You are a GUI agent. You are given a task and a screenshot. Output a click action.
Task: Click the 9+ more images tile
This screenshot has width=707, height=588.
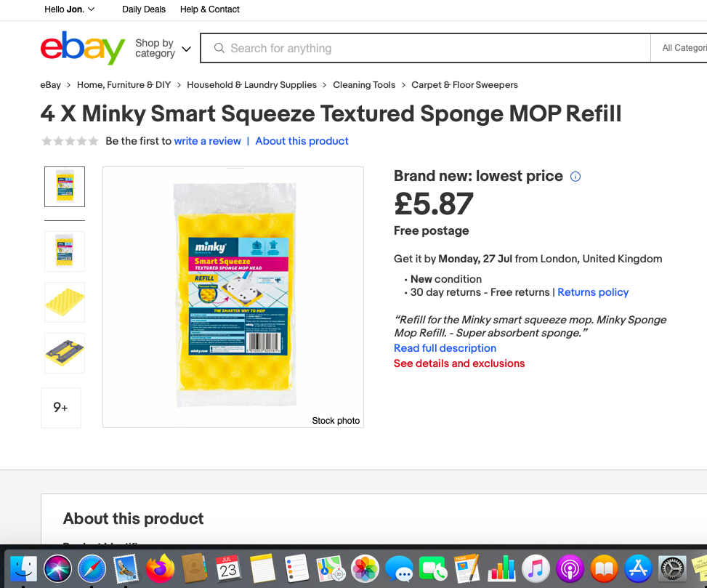click(60, 408)
